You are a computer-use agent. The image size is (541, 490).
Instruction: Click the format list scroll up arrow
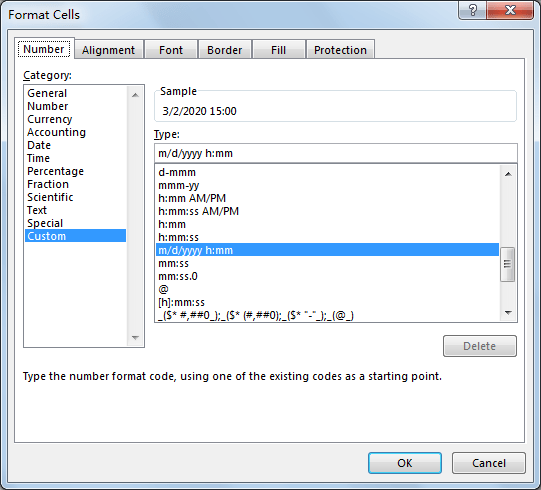pyautogui.click(x=508, y=174)
